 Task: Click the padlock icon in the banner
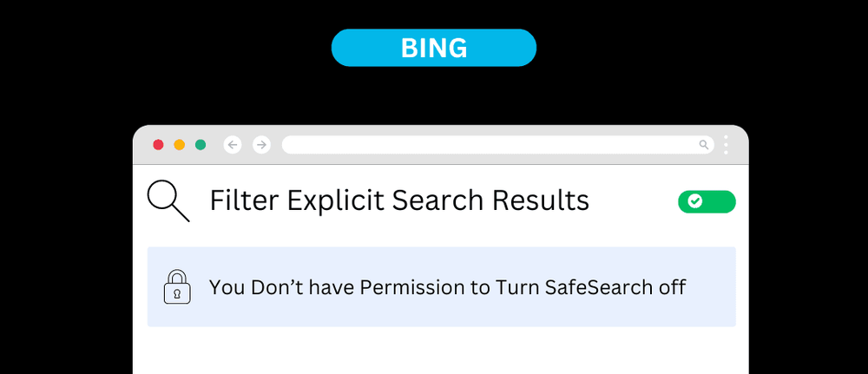tap(177, 287)
